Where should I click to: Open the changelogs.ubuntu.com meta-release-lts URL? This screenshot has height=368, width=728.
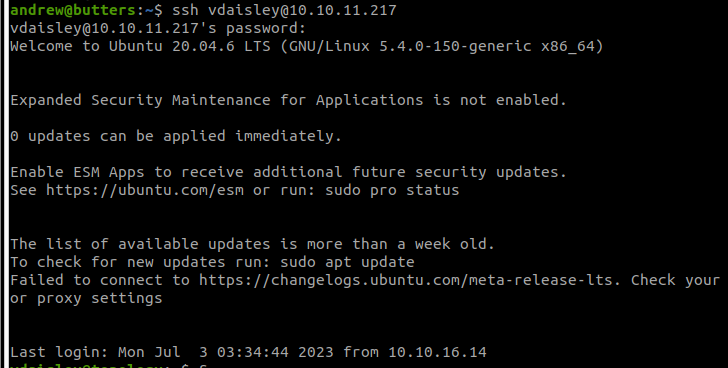tap(406, 280)
